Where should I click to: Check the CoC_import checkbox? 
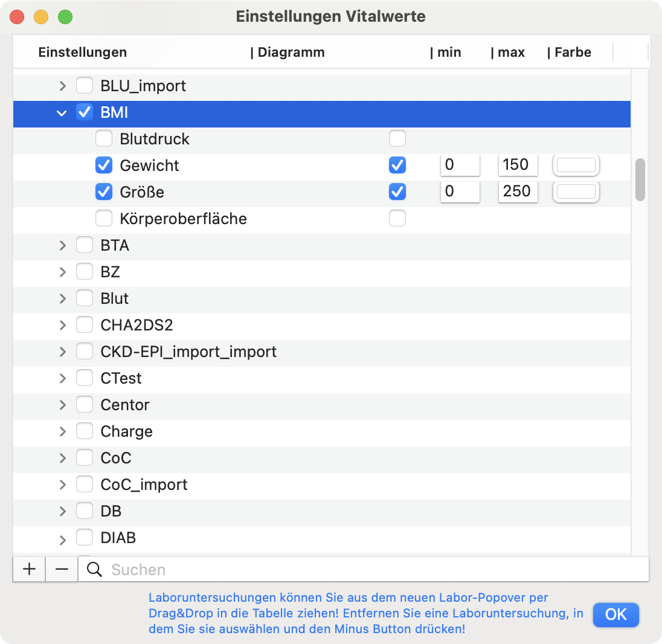tap(85, 485)
